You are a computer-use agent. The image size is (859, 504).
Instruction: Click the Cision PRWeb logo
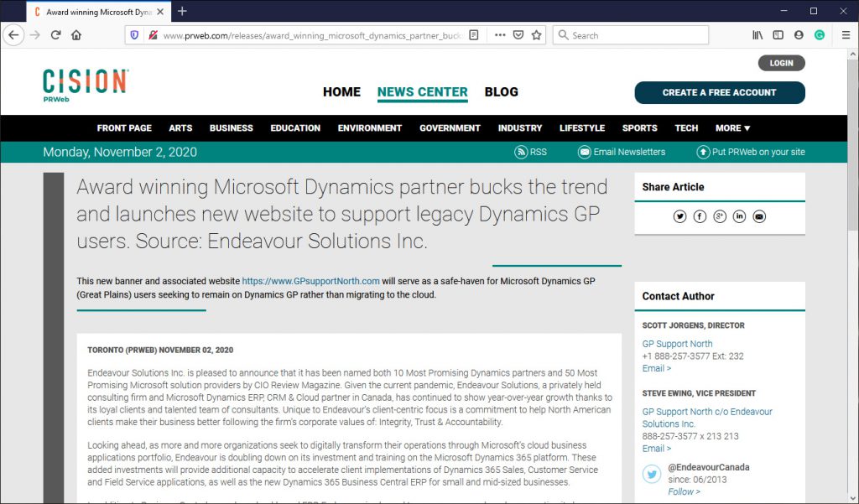click(x=86, y=85)
